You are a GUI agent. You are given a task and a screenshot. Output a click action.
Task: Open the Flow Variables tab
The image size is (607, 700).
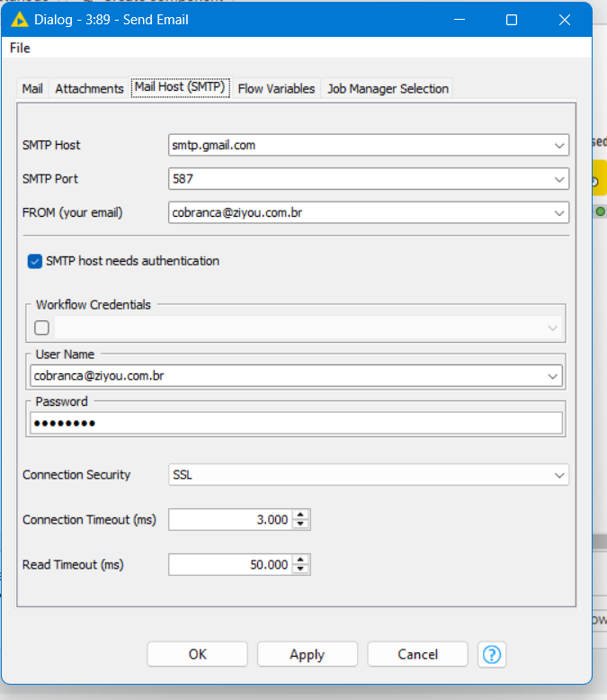coord(276,88)
